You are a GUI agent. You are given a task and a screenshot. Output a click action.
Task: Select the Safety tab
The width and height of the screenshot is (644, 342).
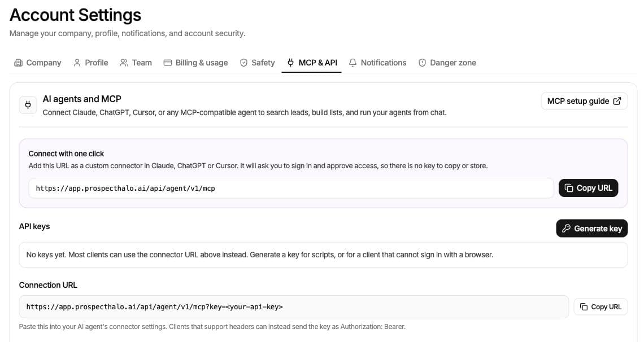coord(258,63)
